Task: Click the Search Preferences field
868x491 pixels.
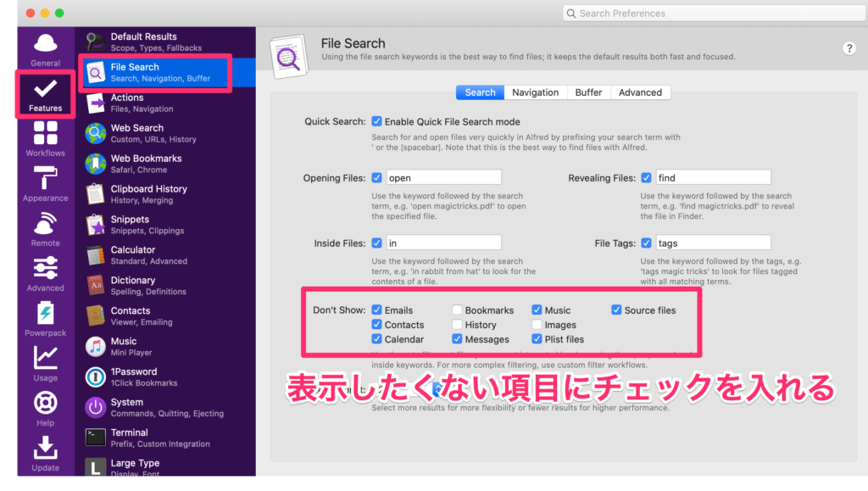Action: pos(712,14)
